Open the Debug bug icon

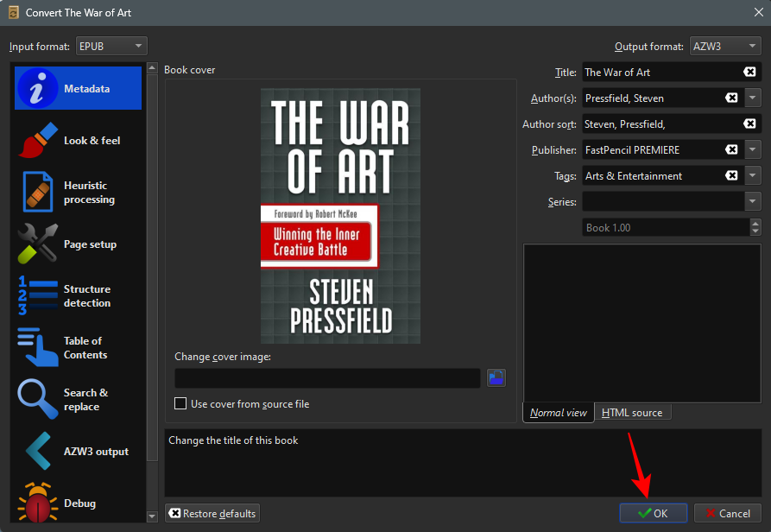[x=38, y=503]
